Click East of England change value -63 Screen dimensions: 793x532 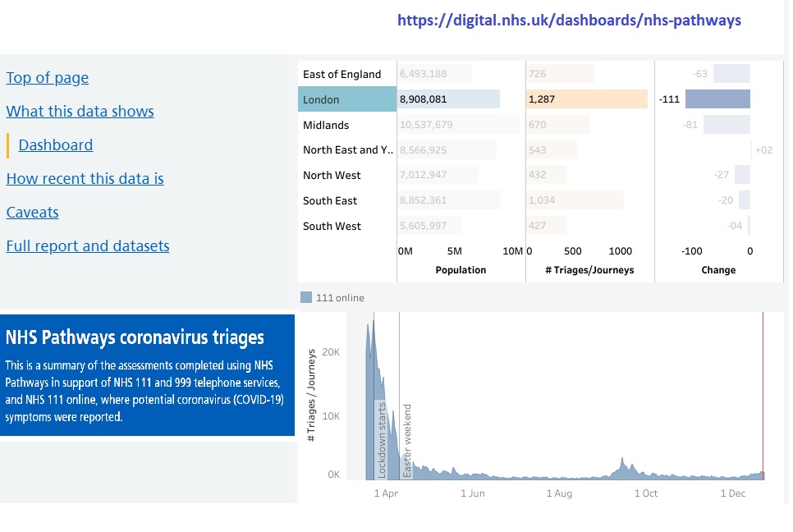tap(700, 74)
